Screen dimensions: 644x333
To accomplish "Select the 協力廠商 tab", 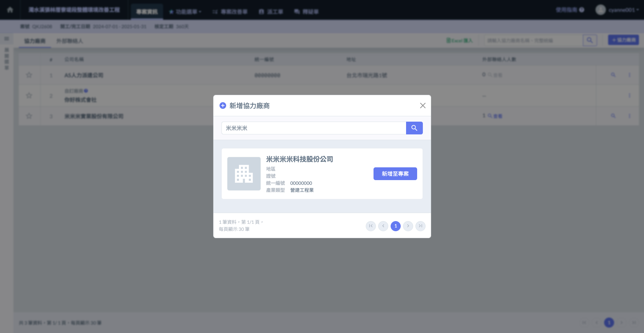I will 35,41.
